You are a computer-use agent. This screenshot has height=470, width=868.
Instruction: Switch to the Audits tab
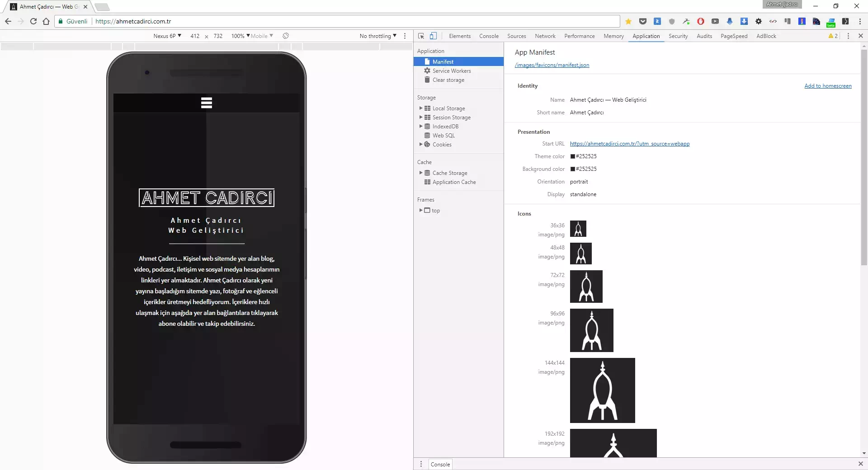704,36
